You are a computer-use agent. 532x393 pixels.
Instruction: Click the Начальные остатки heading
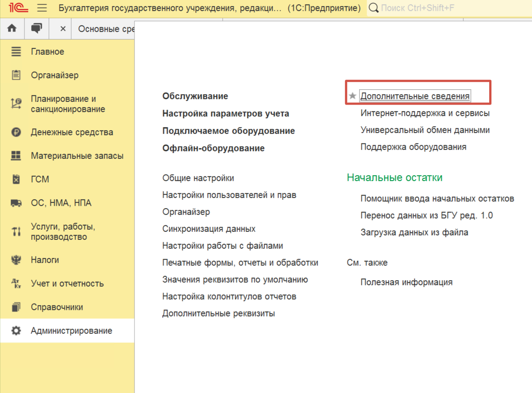tap(395, 177)
